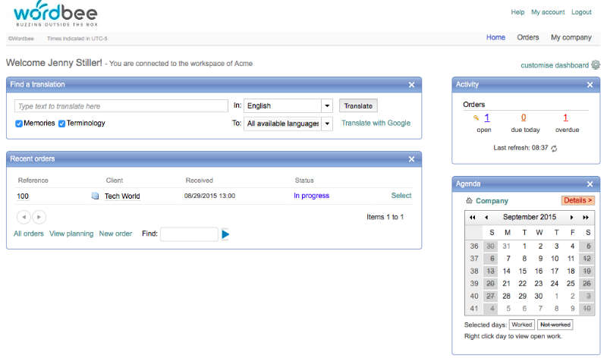The height and width of the screenshot is (364, 607).
Task: Open the source language English dropdown
Action: point(327,106)
